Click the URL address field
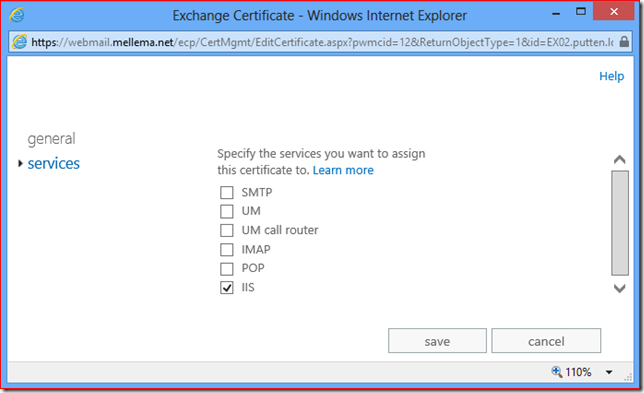Viewport: 644px width, 393px height. pos(322,42)
